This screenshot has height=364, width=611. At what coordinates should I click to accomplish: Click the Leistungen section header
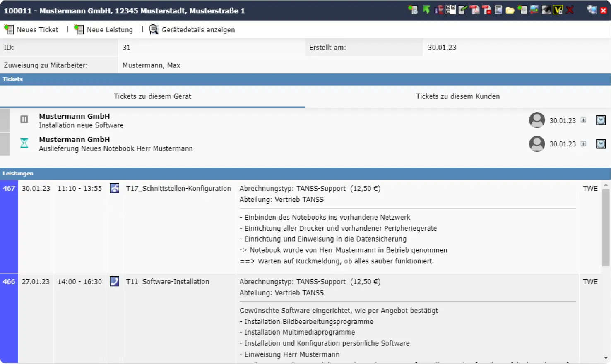click(305, 173)
